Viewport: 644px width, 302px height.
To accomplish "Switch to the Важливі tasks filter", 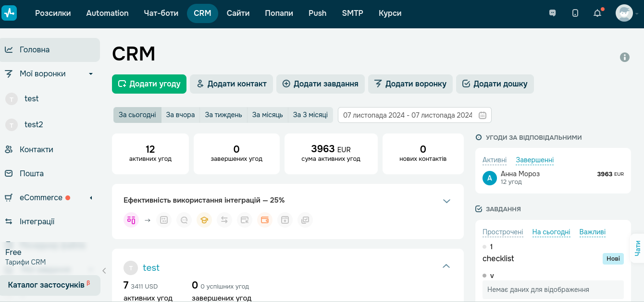I will (x=592, y=232).
